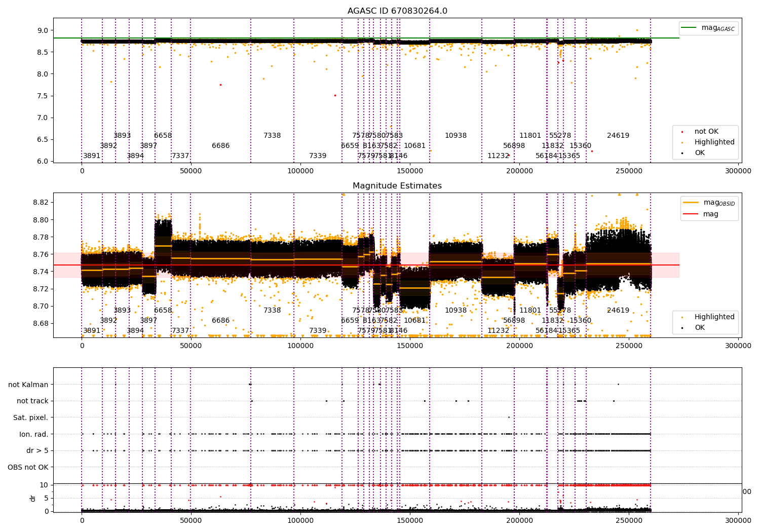Screen dimensions: 760x532
Task: Click OBSID label '3892' in magnitude plot
Action: [x=108, y=320]
